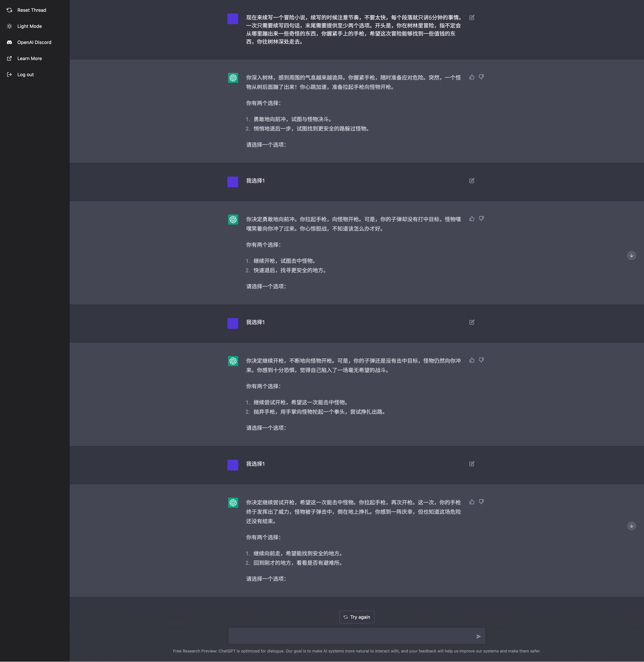Edit the first 我选择1 message
The image size is (644, 662).
tap(471, 181)
